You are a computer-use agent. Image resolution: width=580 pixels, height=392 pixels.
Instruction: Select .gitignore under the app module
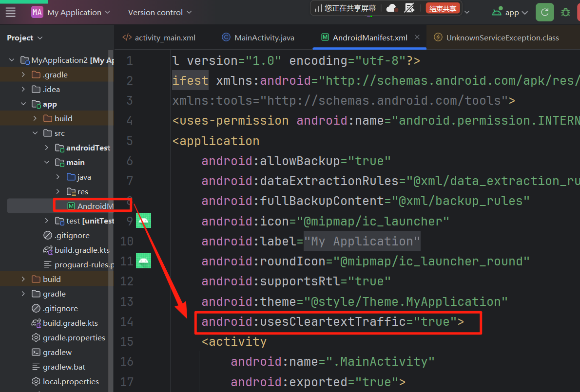point(67,235)
